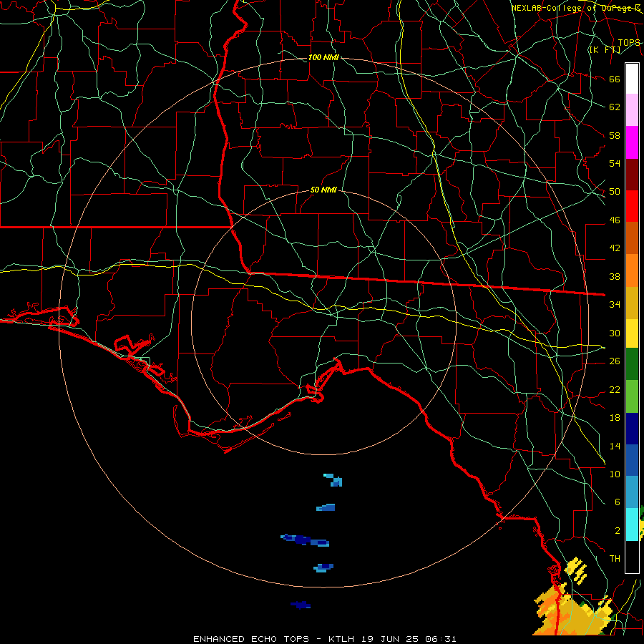This screenshot has width=644, height=644.
Task: Click the bright red legend swatch
Action: pos(632,206)
